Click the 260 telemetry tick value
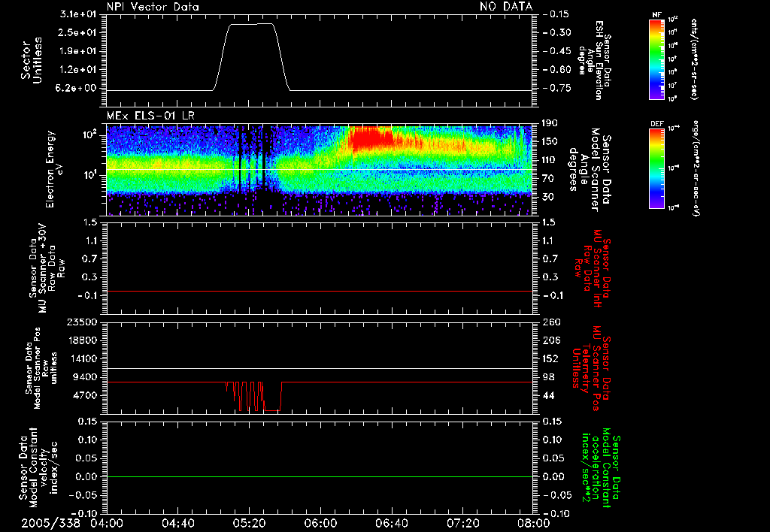This screenshot has height=532, width=770. 550,322
